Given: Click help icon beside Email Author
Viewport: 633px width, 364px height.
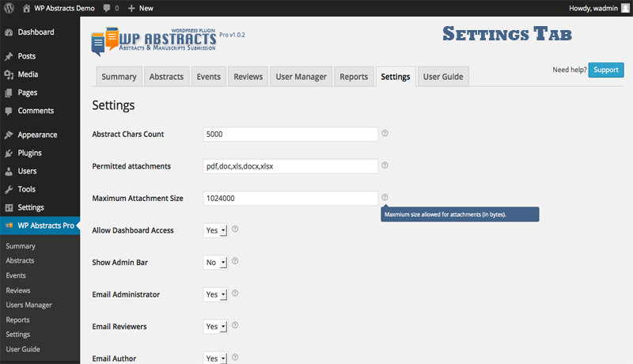Looking at the screenshot, I should coord(235,357).
